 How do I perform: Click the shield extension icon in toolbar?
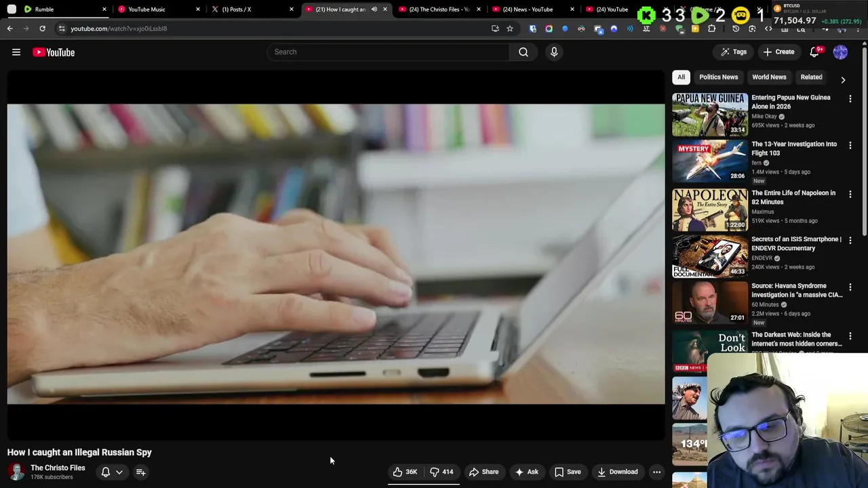533,28
